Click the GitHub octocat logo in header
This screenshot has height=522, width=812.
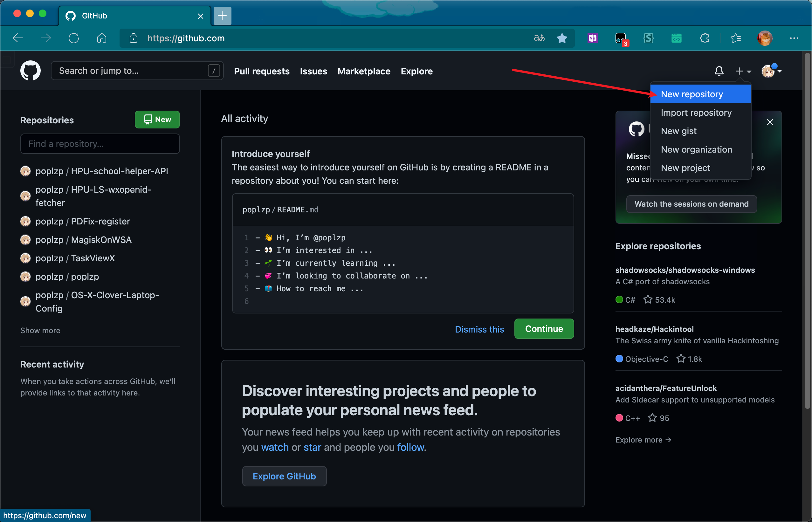coord(31,71)
